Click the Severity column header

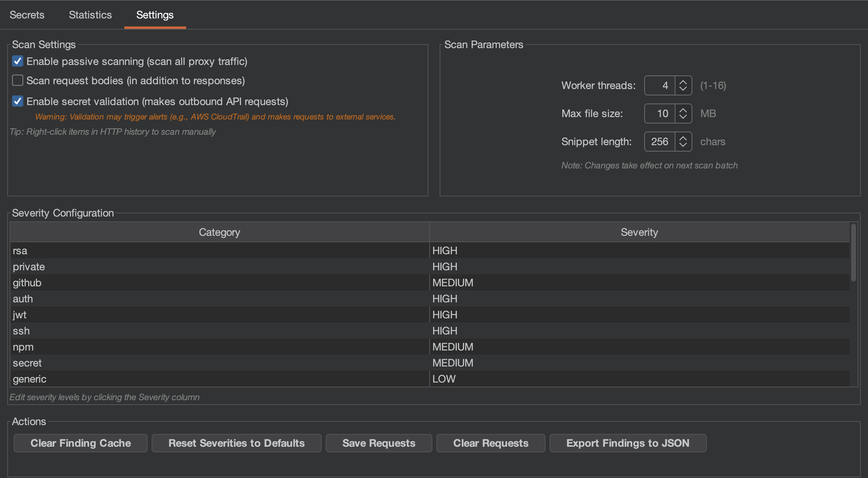[x=639, y=232]
